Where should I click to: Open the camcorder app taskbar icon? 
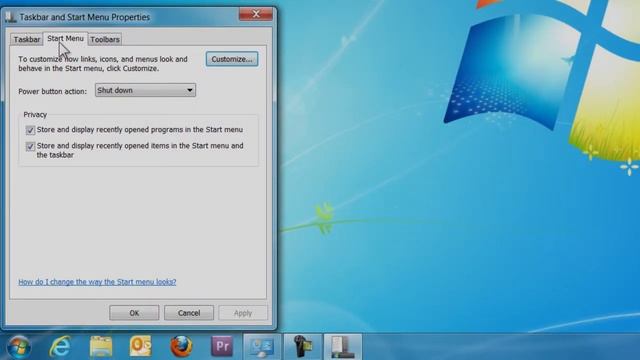point(302,347)
